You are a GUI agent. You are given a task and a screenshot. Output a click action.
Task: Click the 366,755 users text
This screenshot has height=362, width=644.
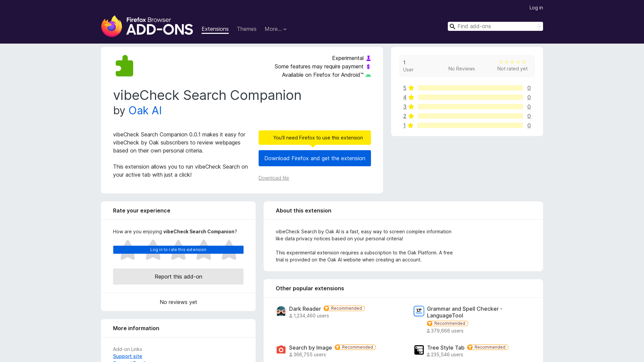click(x=310, y=355)
